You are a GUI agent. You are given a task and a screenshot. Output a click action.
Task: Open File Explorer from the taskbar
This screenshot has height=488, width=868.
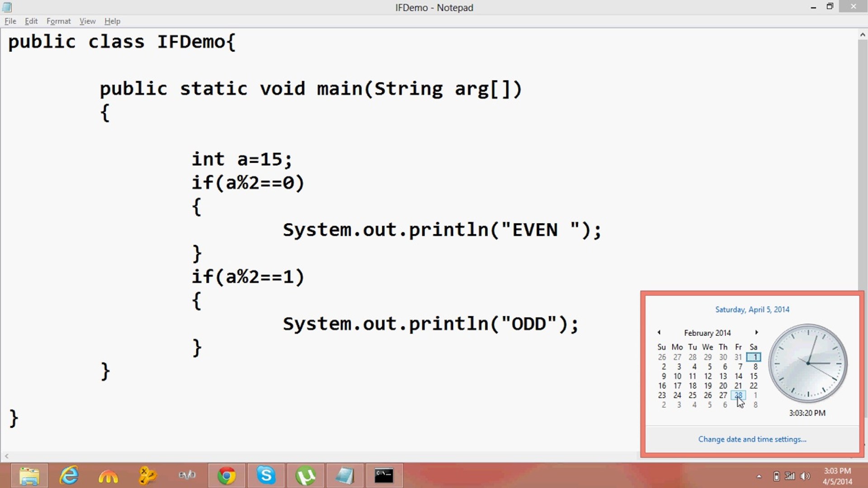click(29, 475)
